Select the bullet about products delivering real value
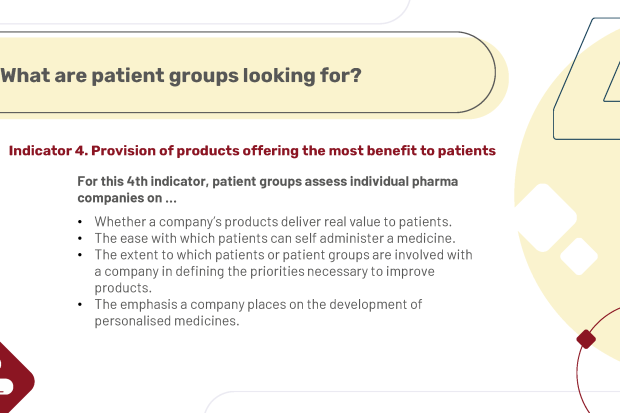 pos(273,222)
